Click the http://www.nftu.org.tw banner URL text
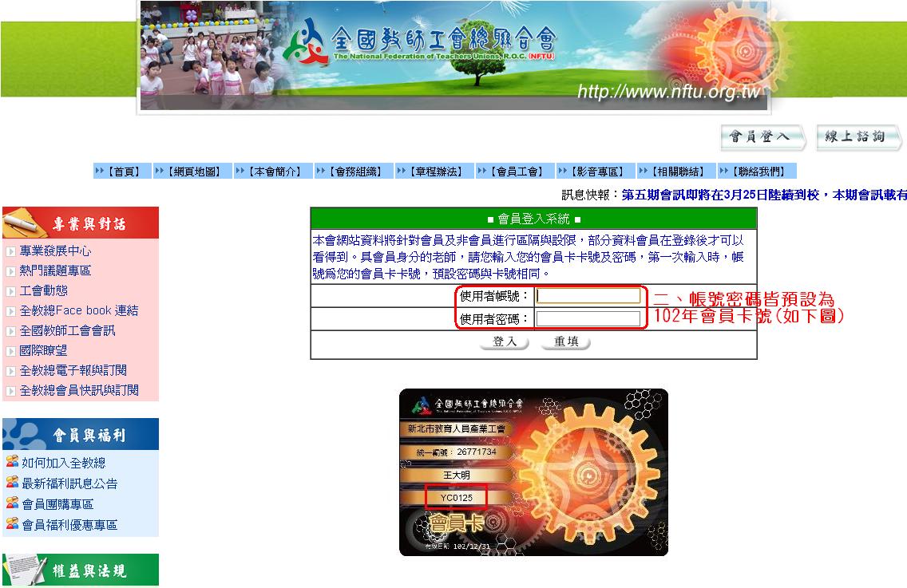The image size is (907, 588). [669, 91]
